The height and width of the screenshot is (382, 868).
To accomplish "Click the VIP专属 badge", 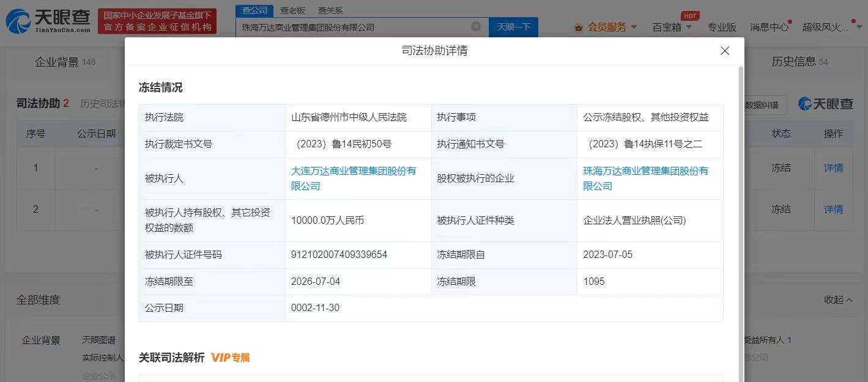I will pos(231,358).
